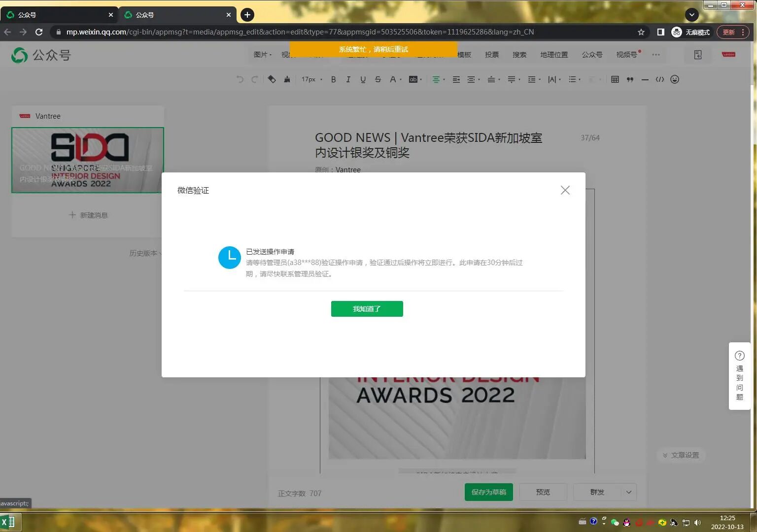Screen dimensions: 757x532
Task: Open the 搜索 menu item
Action: [519, 55]
